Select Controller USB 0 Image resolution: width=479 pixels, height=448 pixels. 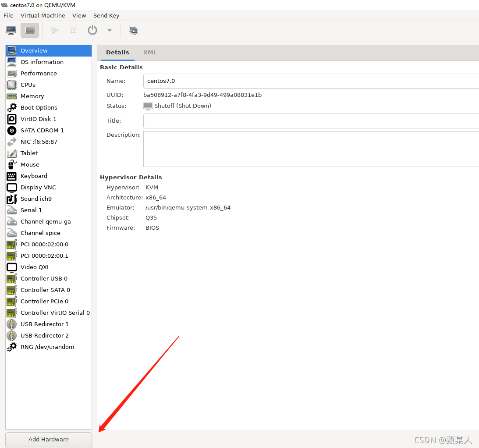pyautogui.click(x=49, y=279)
